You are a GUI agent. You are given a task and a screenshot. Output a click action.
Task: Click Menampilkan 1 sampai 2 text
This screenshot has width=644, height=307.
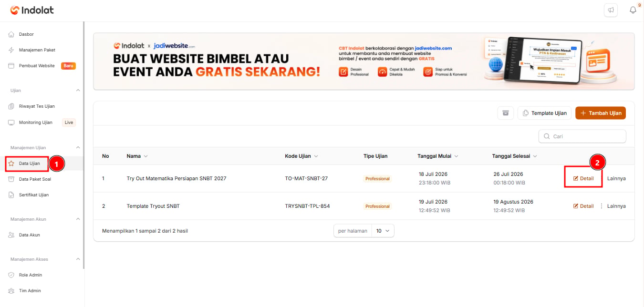[x=145, y=231]
